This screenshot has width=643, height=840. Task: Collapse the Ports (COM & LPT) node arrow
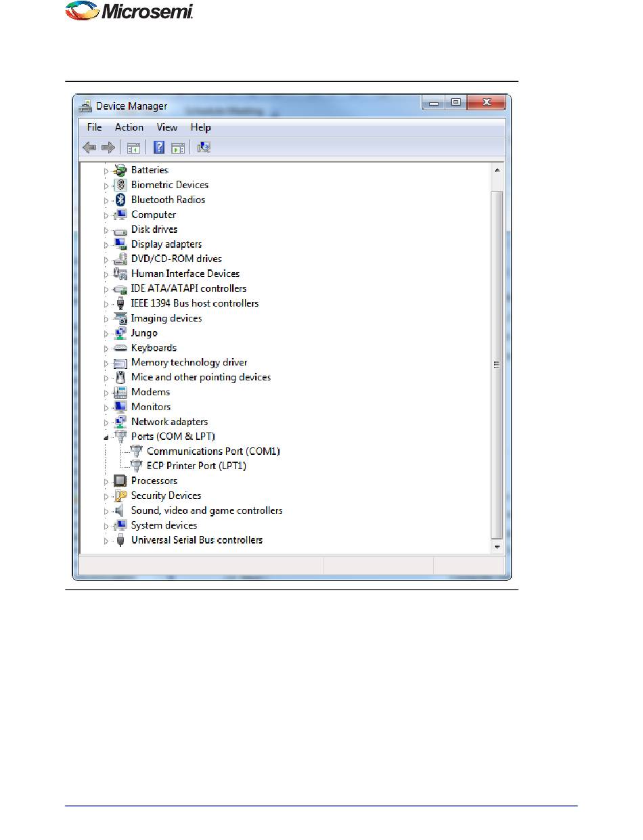[106, 437]
